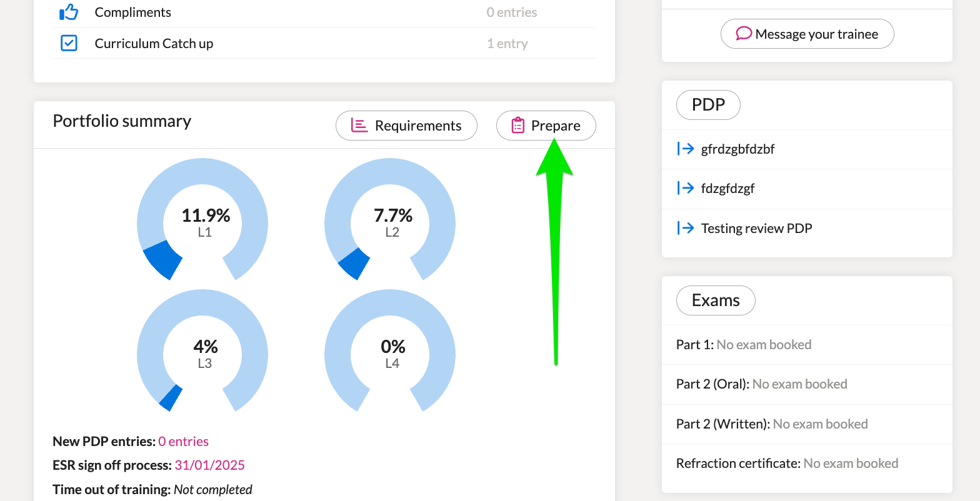Click the L4 0% progress chart
This screenshot has height=501, width=980.
click(390, 354)
